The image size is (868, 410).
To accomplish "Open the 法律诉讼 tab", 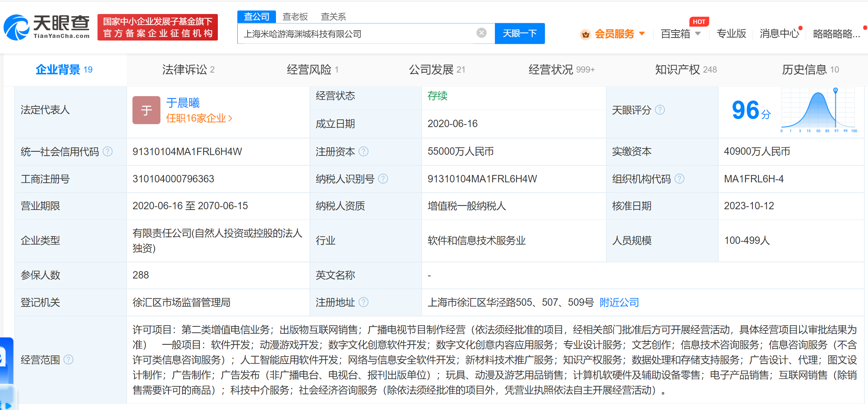I will click(x=188, y=70).
